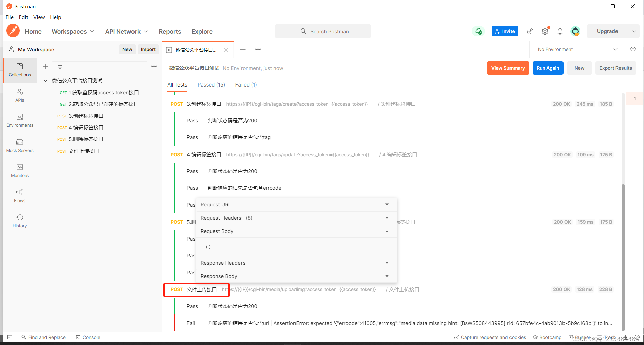This screenshot has height=345, width=644.
Task: Open settings gear icon in header
Action: tap(545, 31)
